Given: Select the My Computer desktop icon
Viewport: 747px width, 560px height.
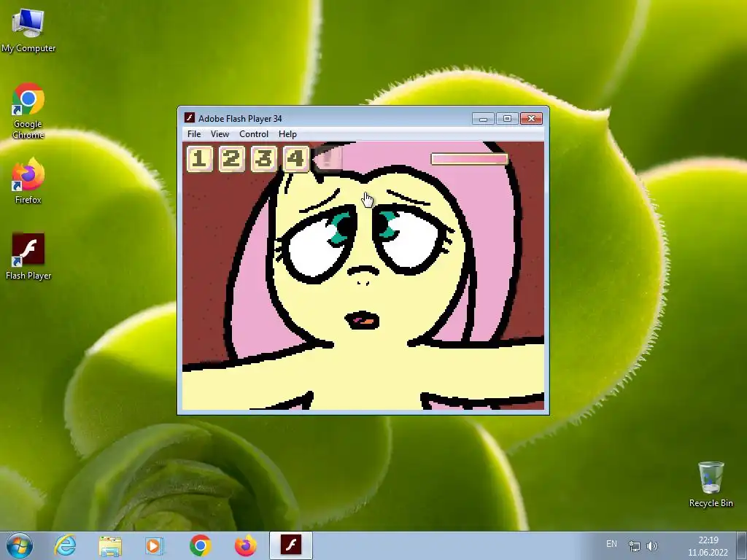Looking at the screenshot, I should [28, 30].
